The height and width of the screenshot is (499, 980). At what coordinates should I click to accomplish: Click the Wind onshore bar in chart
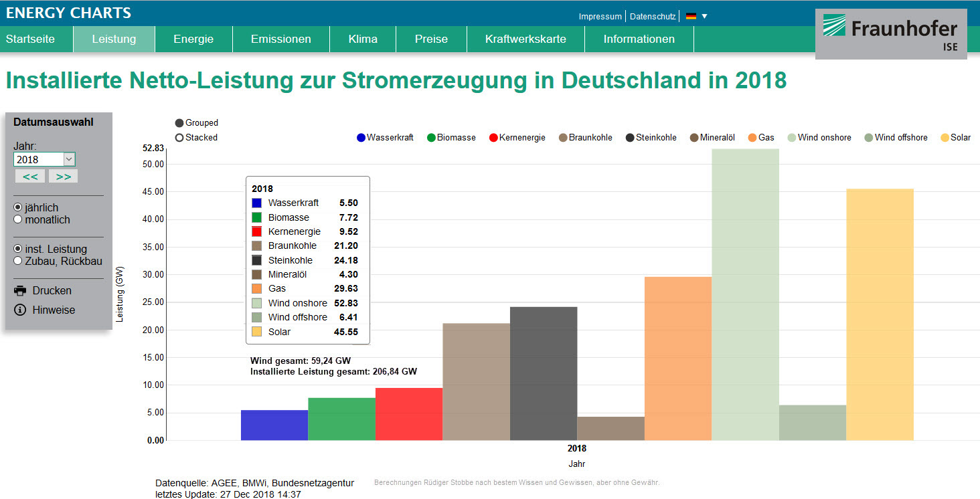[745, 294]
